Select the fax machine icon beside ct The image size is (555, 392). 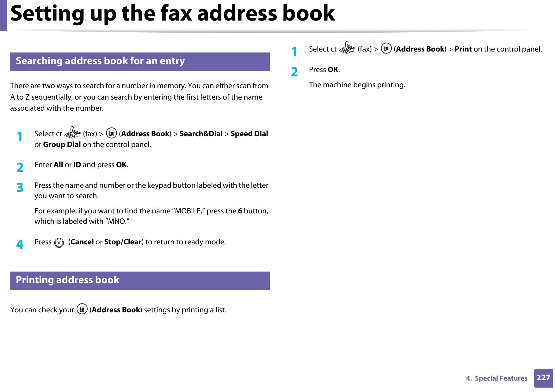coord(73,133)
